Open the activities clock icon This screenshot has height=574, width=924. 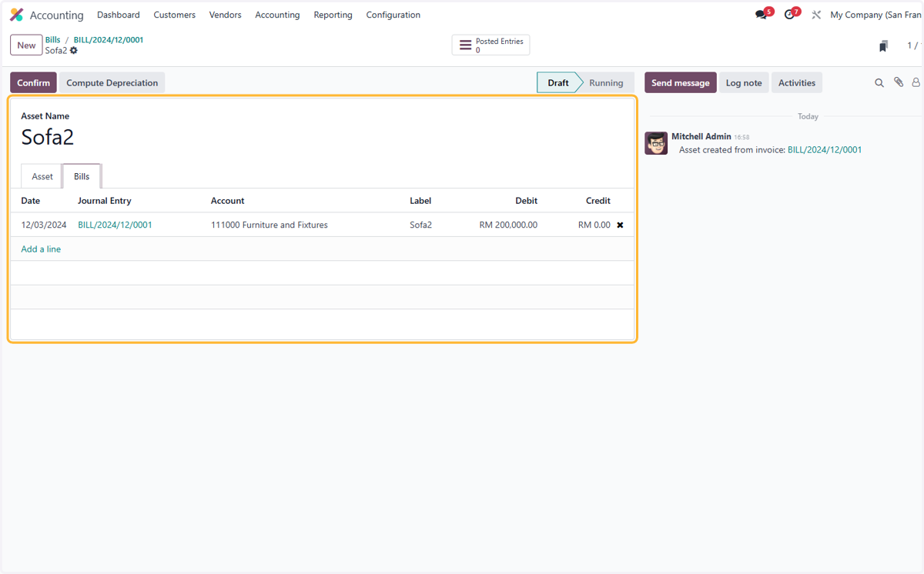[x=789, y=15]
